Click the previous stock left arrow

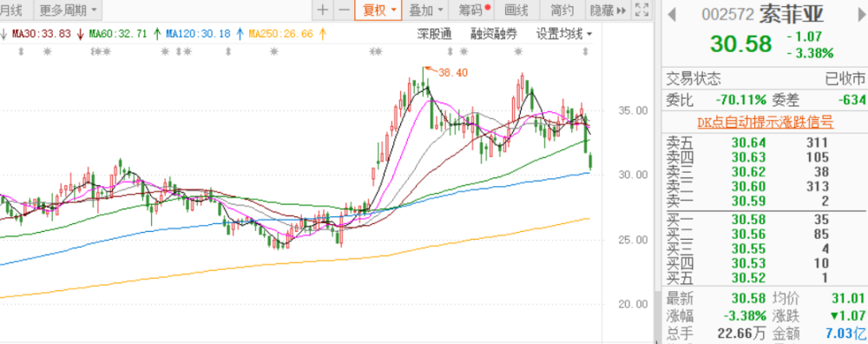point(672,14)
